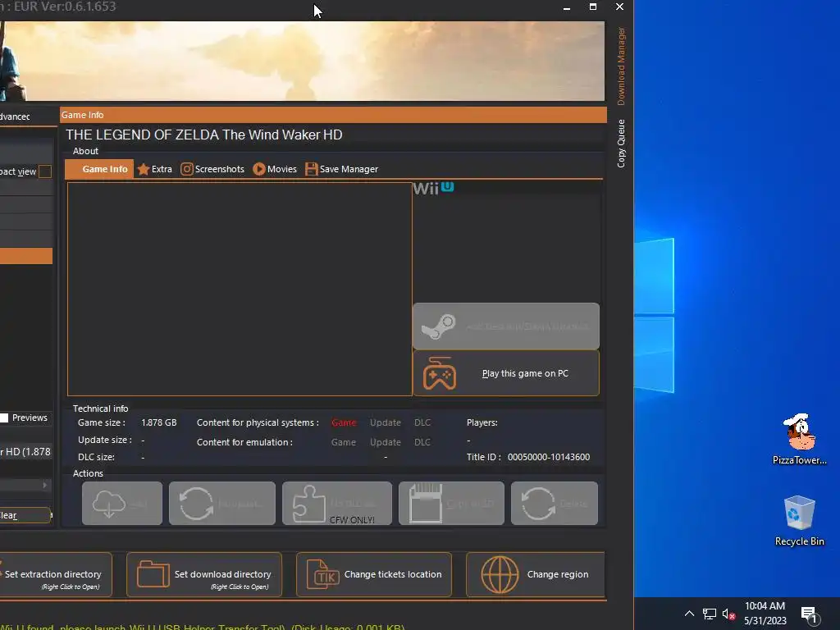
Task: Click the Set download directory folder icon
Action: coord(153,574)
